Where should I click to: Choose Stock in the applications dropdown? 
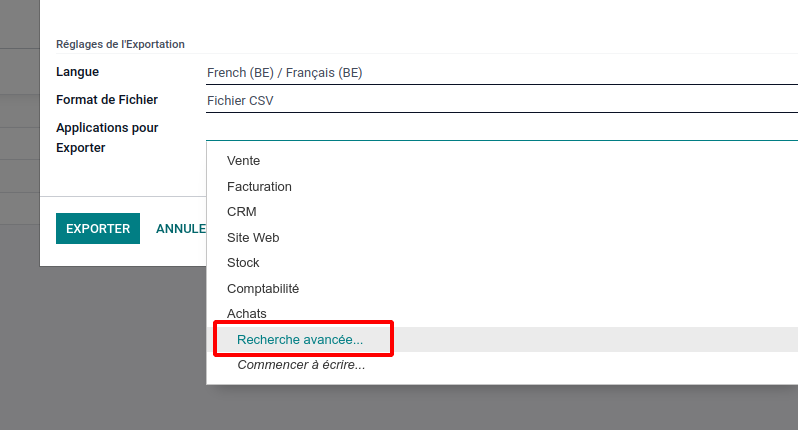click(x=243, y=263)
